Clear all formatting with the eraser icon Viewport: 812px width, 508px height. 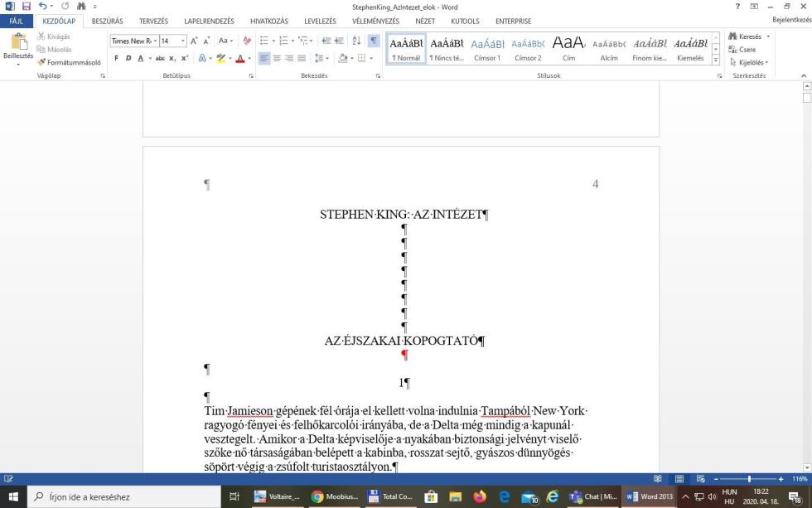[x=247, y=41]
